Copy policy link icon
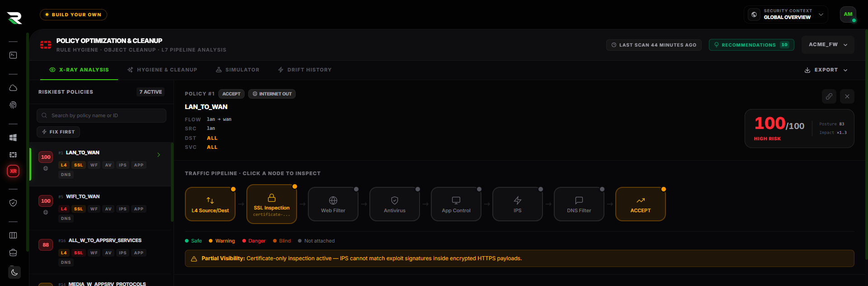The width and height of the screenshot is (868, 286). point(829,96)
